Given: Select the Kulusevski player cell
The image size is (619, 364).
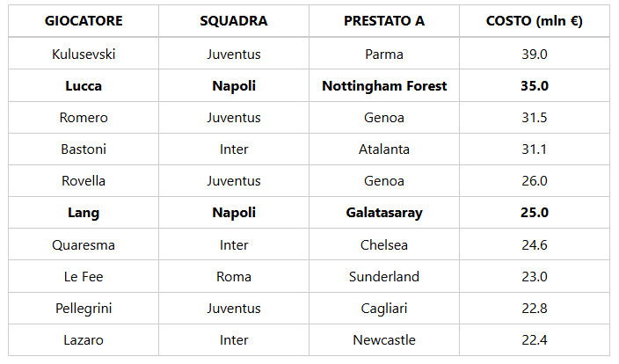Looking at the screenshot, I should 84,55.
